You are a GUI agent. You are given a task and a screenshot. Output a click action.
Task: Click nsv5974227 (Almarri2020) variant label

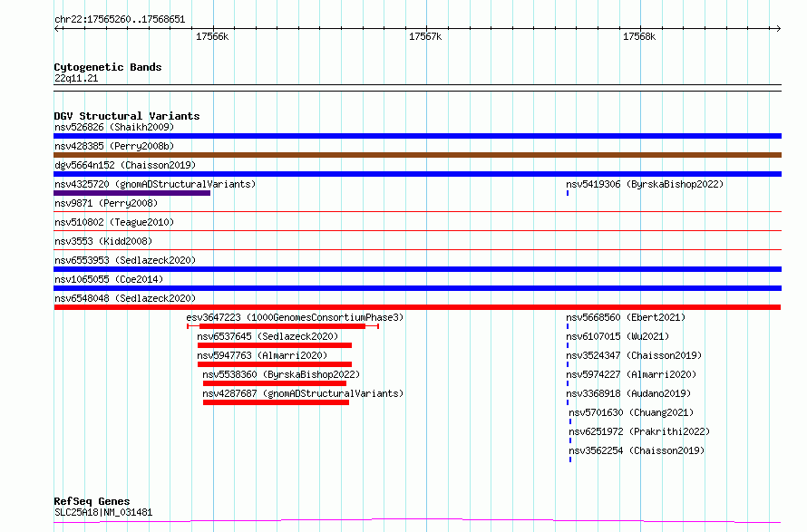(x=631, y=374)
